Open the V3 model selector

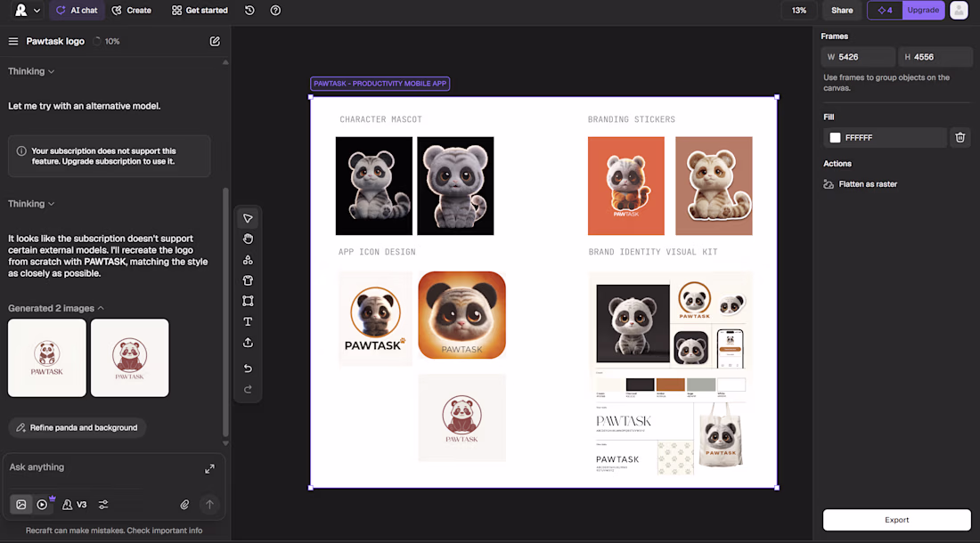pos(74,505)
